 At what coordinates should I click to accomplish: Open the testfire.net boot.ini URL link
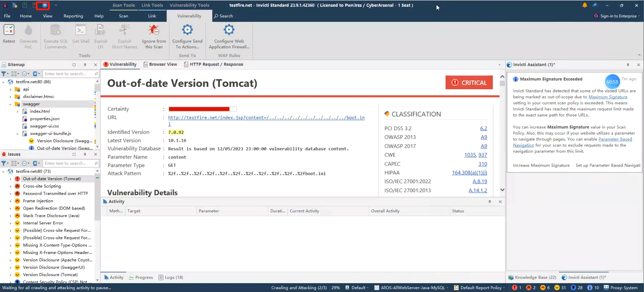266,121
